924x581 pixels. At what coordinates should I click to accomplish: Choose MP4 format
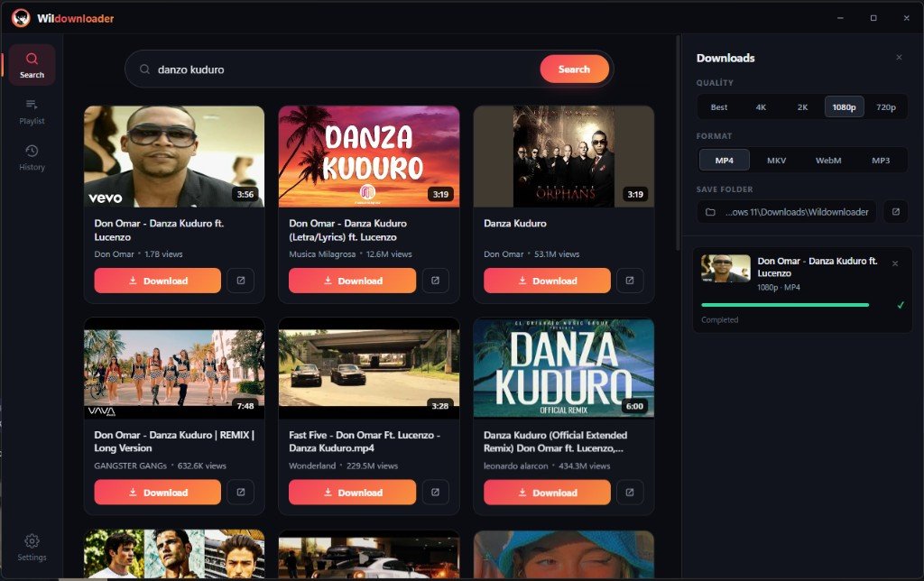coord(725,161)
